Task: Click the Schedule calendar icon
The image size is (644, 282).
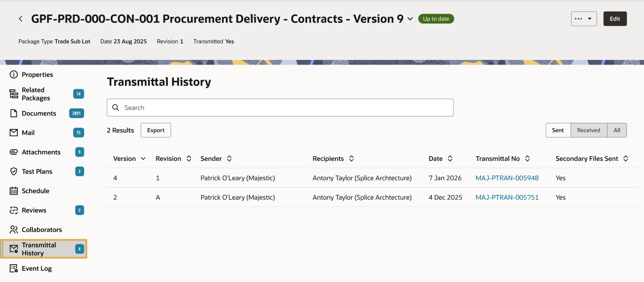Action: tap(14, 191)
